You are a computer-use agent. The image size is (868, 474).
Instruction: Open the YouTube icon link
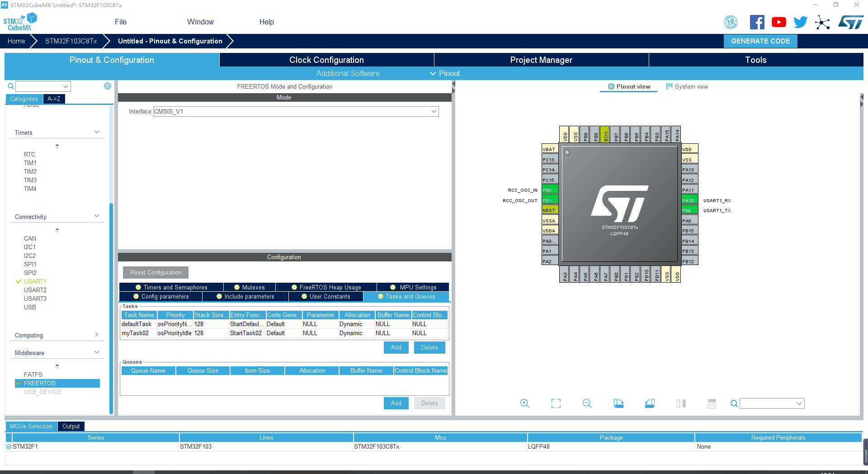(x=779, y=22)
